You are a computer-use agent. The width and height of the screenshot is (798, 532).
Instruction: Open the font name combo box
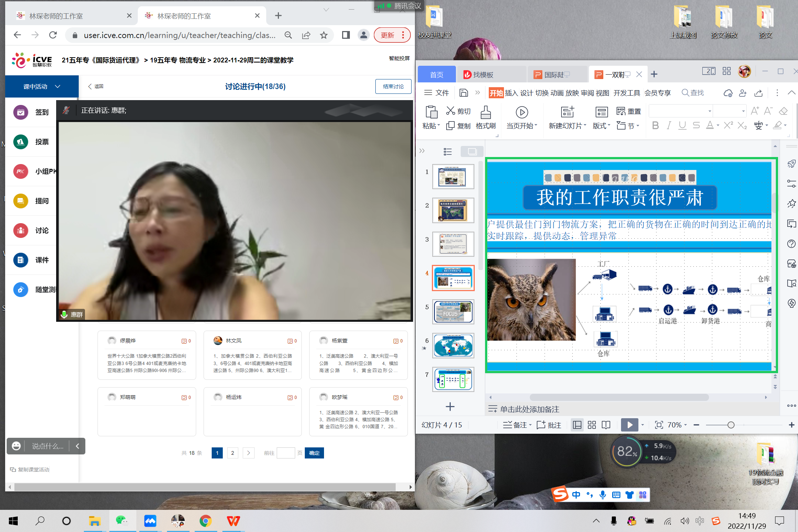click(680, 111)
